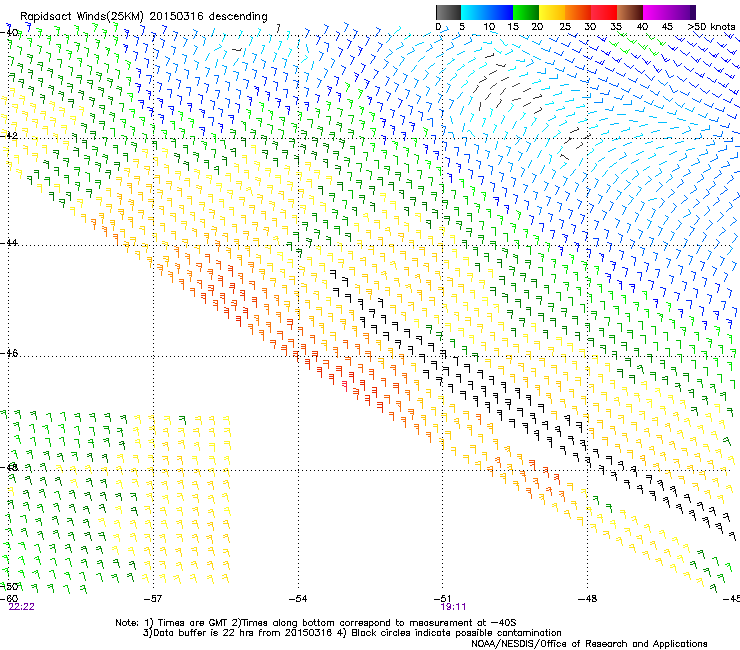740x650 pixels.
Task: Click the -60 longitude axis label
Action: tap(9, 598)
